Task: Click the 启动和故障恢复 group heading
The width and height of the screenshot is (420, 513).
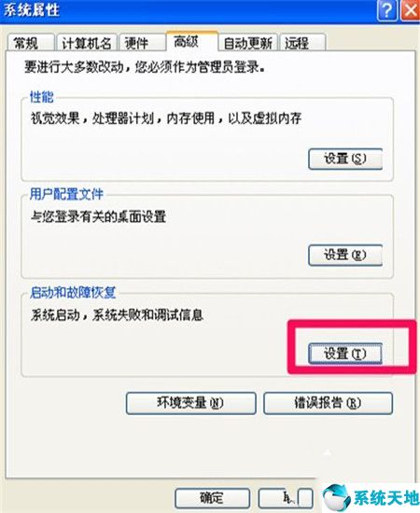Action: click(x=73, y=293)
